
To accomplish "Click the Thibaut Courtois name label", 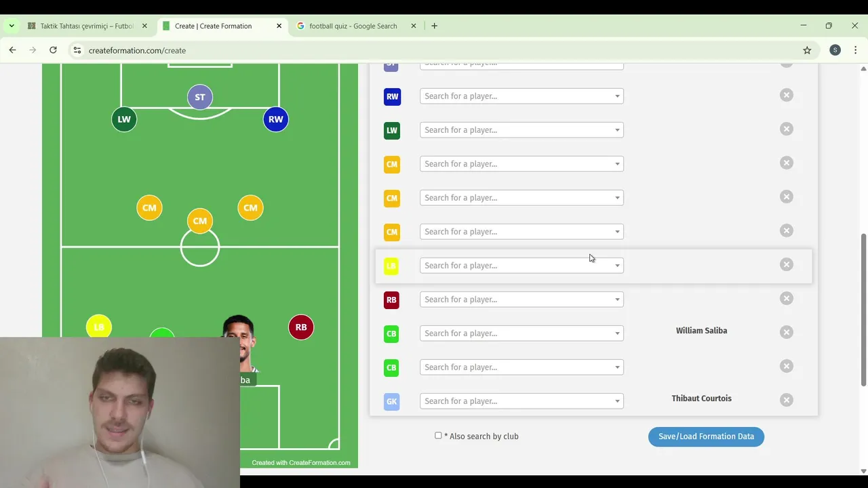I will coord(701,399).
